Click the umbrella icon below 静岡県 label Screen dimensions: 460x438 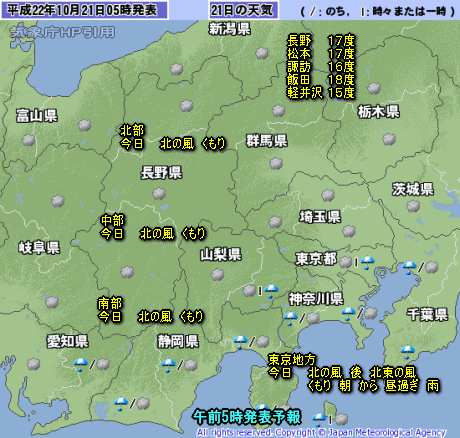tap(168, 365)
